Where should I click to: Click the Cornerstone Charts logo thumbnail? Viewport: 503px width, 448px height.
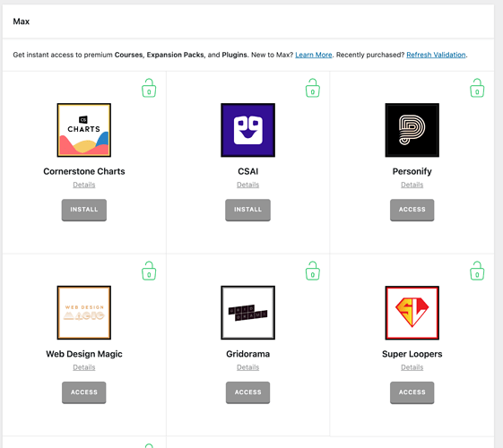point(84,130)
